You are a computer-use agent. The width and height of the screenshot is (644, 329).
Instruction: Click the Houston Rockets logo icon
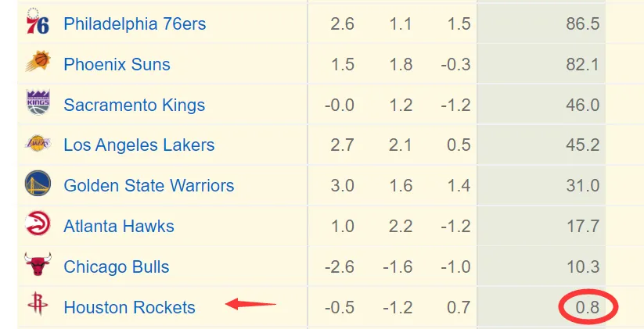[38, 303]
